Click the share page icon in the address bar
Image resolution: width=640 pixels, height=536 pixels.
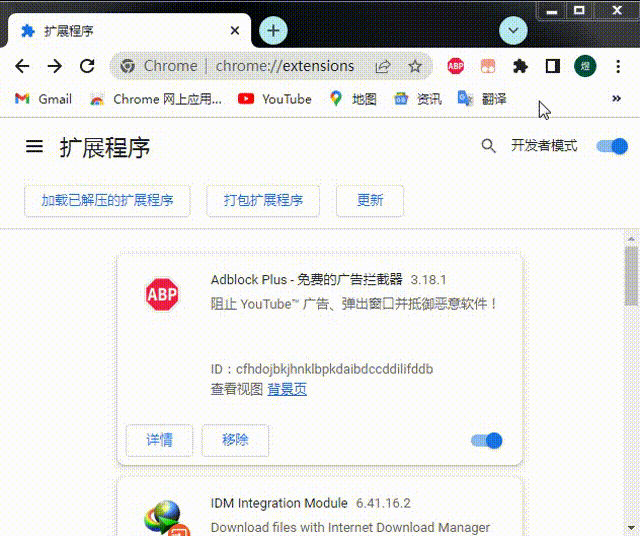click(x=383, y=66)
